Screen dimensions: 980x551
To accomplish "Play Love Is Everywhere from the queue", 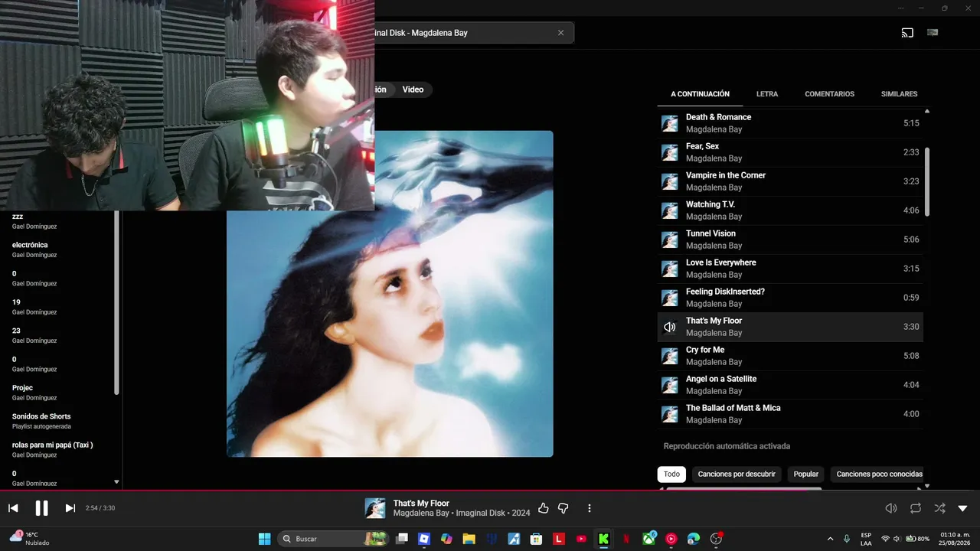I will [x=790, y=269].
